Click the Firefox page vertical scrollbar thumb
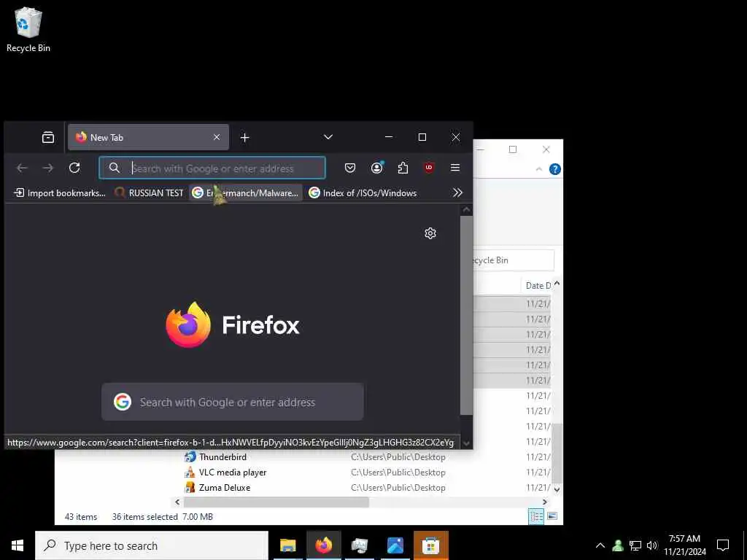This screenshot has height=560, width=747. pyautogui.click(x=467, y=315)
